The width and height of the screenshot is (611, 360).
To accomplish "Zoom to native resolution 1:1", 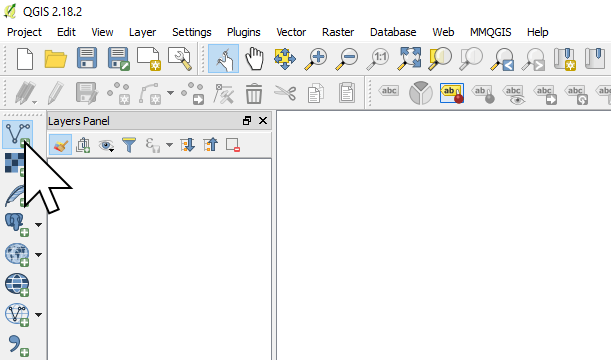I will tap(378, 59).
